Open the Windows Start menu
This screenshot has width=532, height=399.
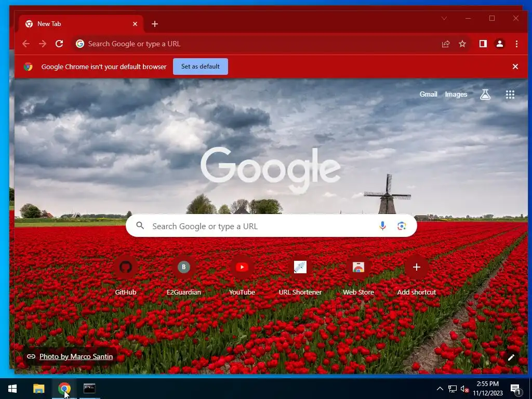[12, 389]
